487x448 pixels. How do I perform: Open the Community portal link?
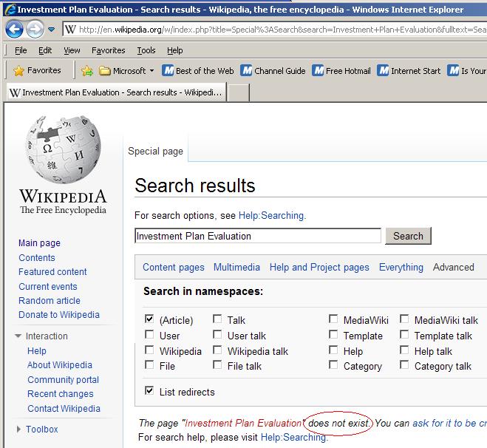(x=63, y=380)
